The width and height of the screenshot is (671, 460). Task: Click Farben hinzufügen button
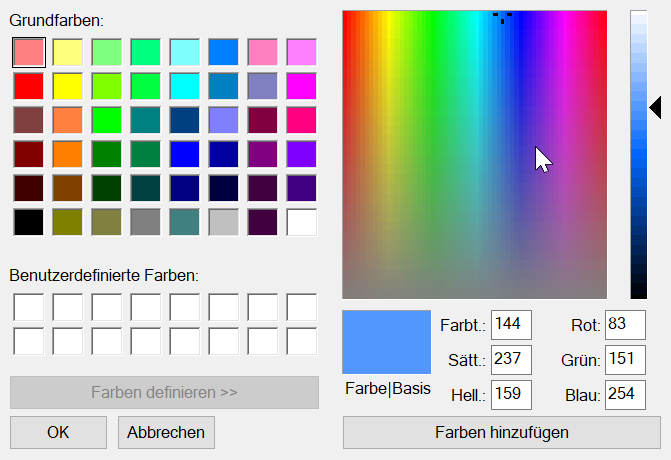coord(502,432)
